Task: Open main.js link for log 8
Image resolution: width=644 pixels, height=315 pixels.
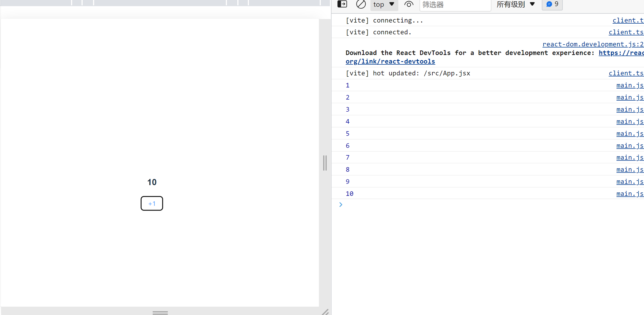Action: click(630, 170)
